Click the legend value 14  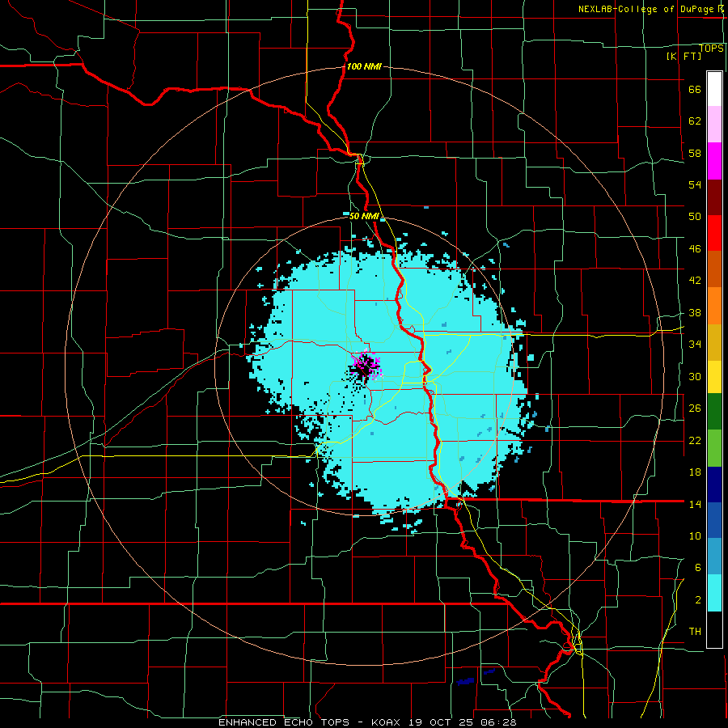pos(695,504)
